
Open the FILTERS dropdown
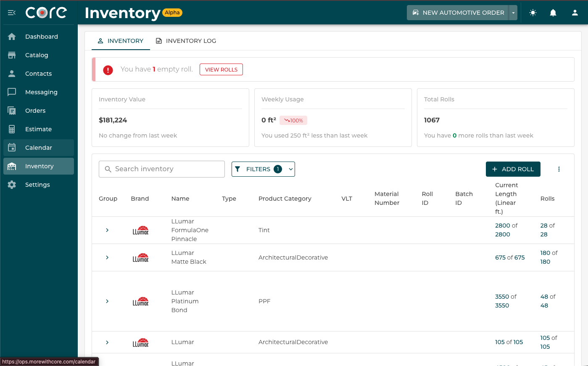[263, 169]
